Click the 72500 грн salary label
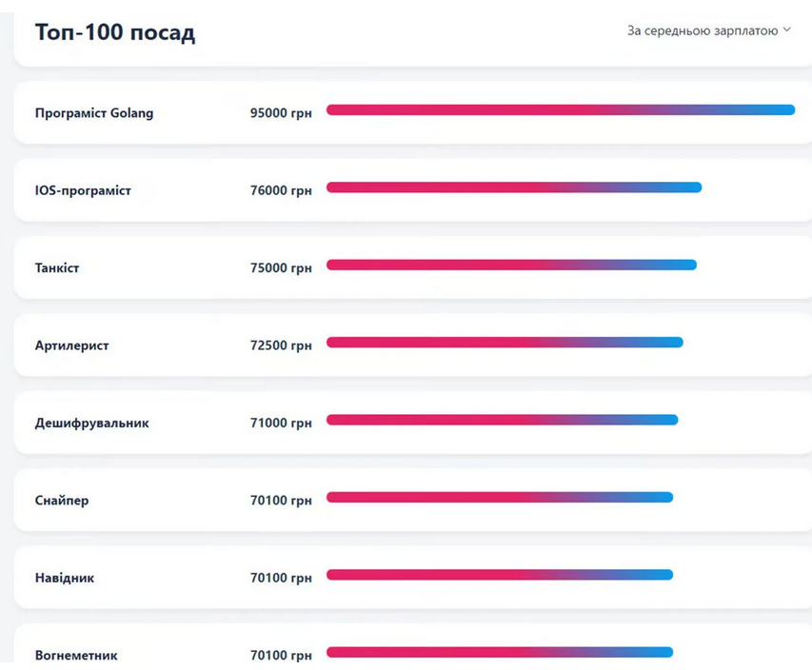The height and width of the screenshot is (670, 812). (281, 345)
